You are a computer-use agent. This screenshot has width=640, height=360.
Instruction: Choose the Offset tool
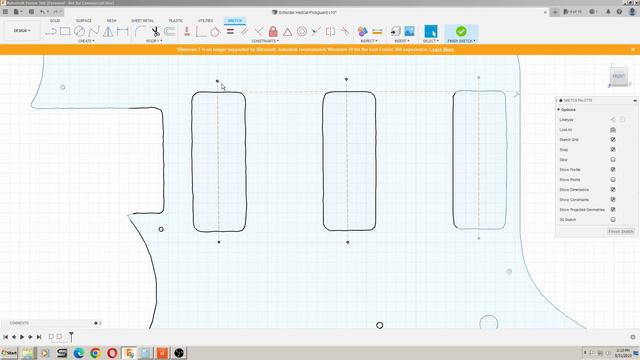(170, 31)
